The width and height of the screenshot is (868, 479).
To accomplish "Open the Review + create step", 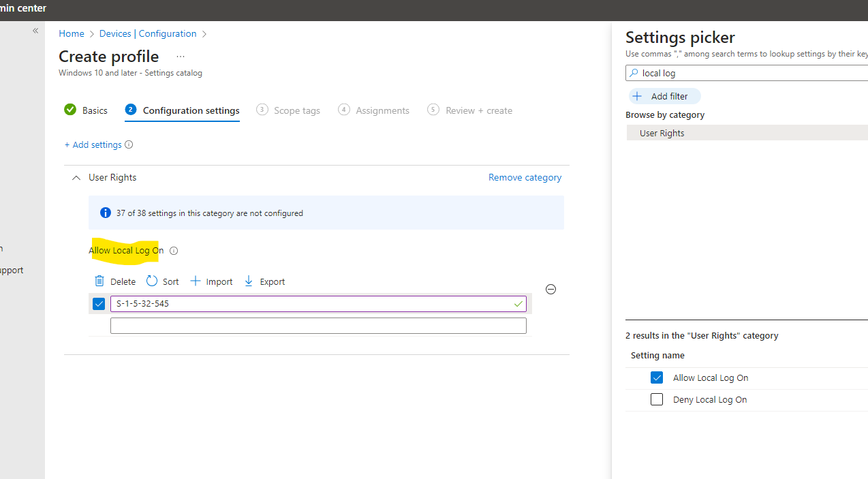I will coord(470,110).
